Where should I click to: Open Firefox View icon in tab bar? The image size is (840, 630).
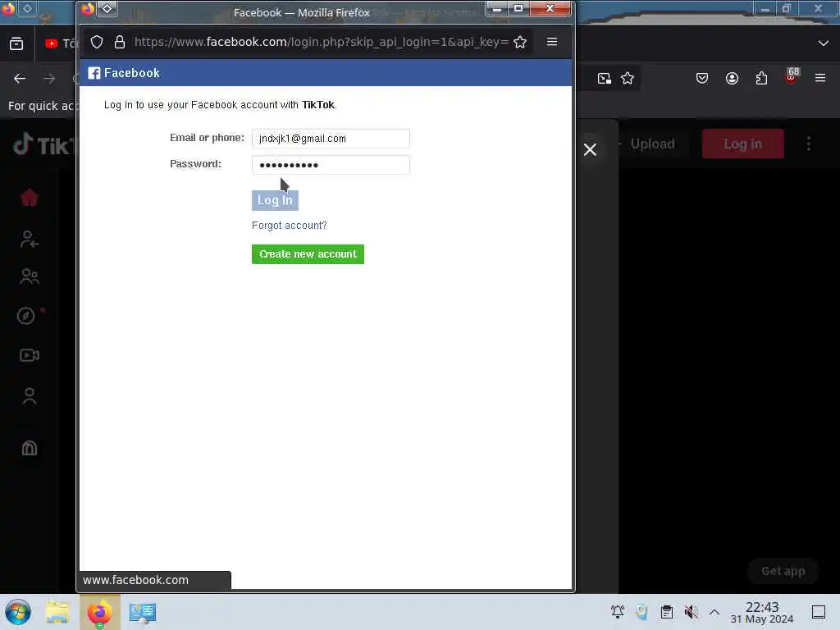point(16,43)
